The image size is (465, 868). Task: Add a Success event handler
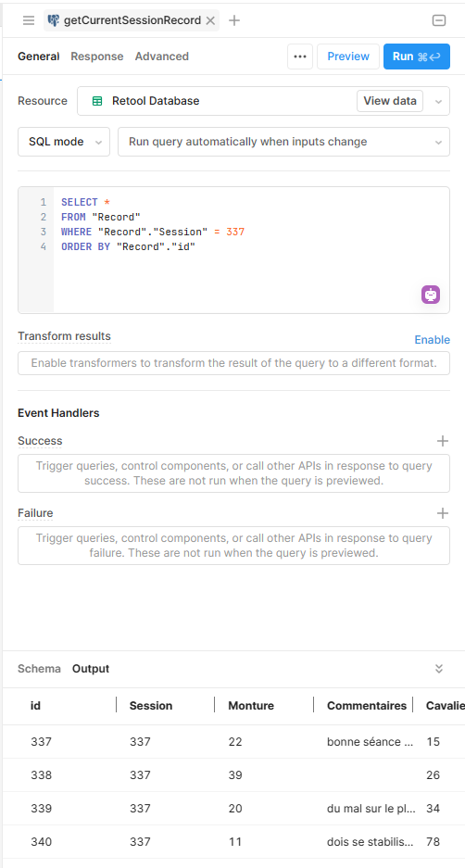[x=442, y=441]
